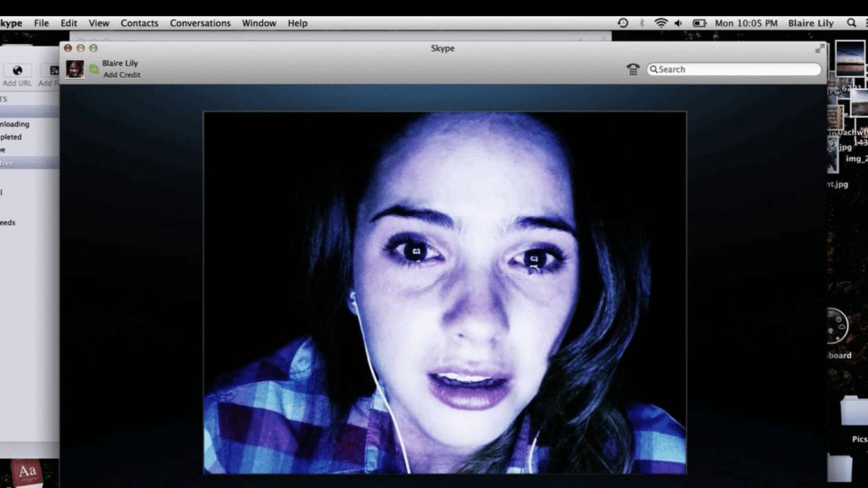Open the Time Machine menu bar icon

(x=623, y=23)
